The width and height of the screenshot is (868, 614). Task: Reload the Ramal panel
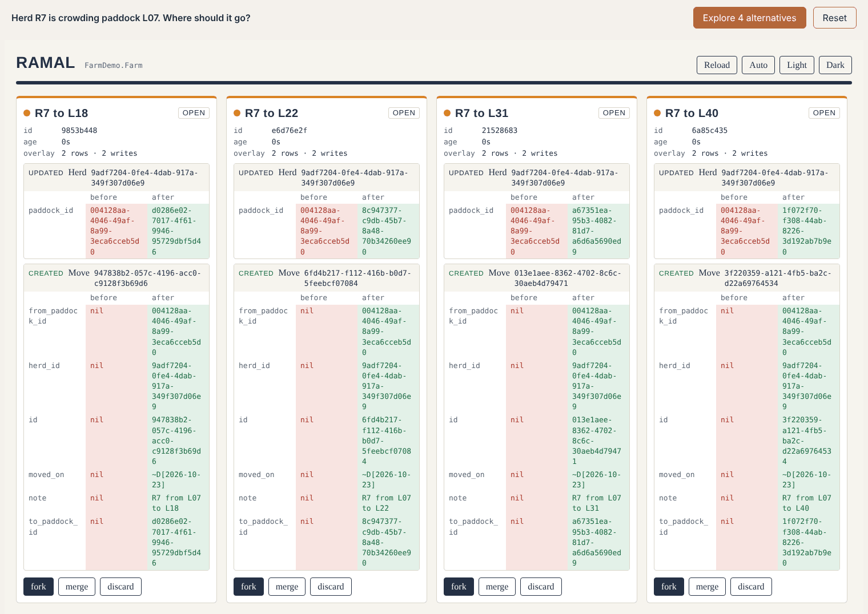[717, 65]
